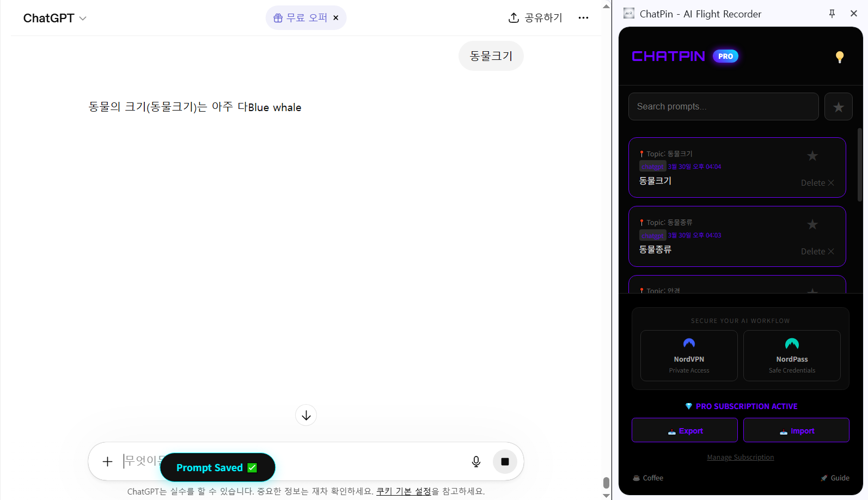Focus the ChatGPT message input field

tap(294, 461)
